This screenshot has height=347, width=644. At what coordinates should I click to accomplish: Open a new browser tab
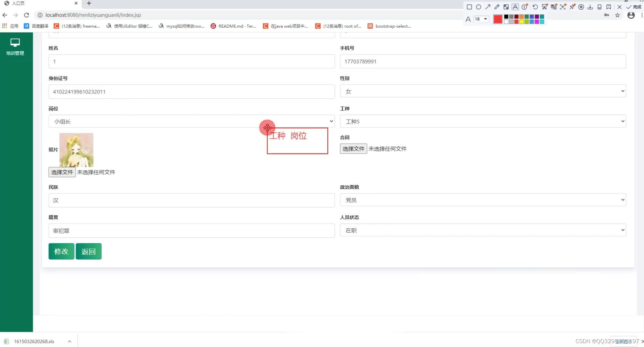pyautogui.click(x=89, y=3)
